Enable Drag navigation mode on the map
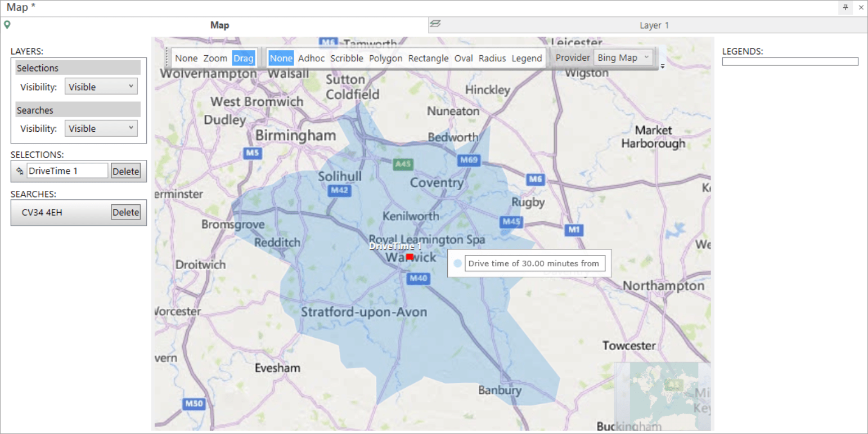 point(244,58)
